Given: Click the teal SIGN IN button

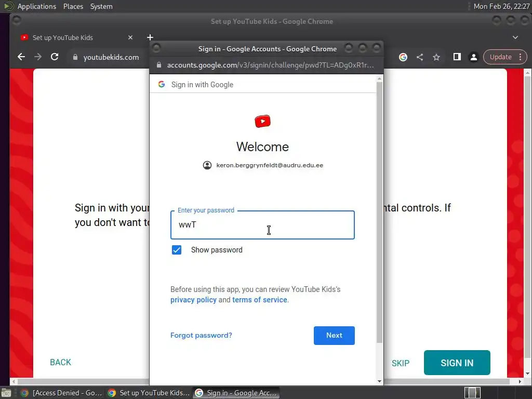Looking at the screenshot, I should 457,363.
